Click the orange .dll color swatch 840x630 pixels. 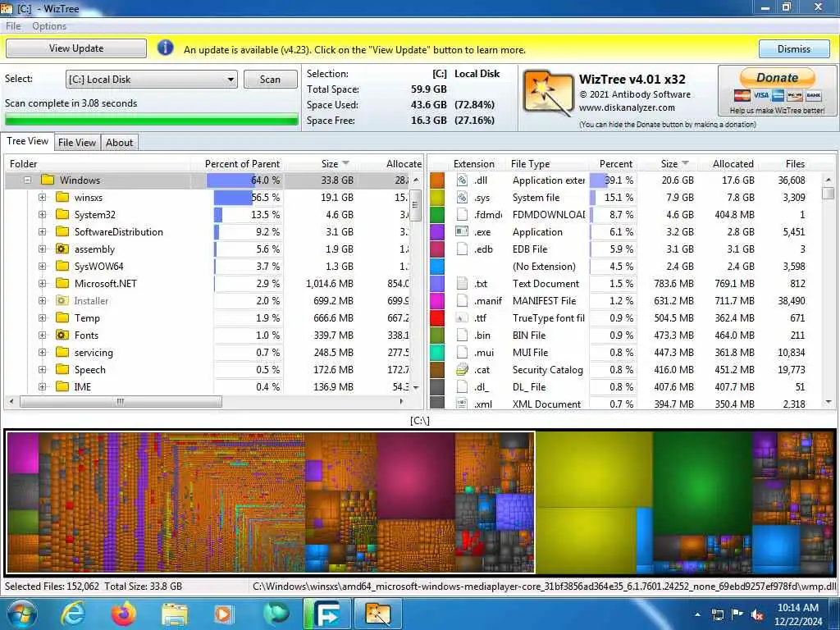click(438, 180)
